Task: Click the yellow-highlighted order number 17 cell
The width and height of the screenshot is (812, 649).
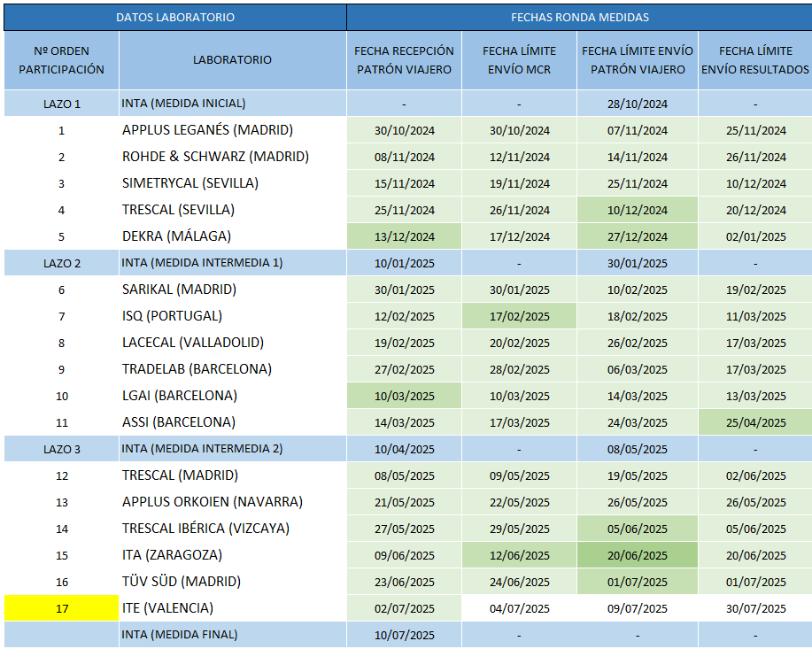Action: click(62, 608)
